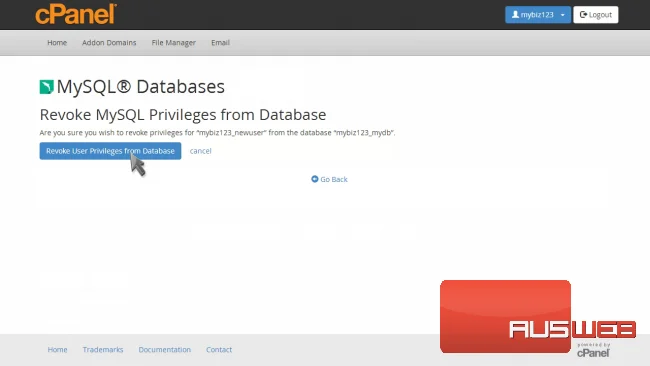Image resolution: width=650 pixels, height=366 pixels.
Task: Open Email in the navigation bar
Action: point(221,43)
